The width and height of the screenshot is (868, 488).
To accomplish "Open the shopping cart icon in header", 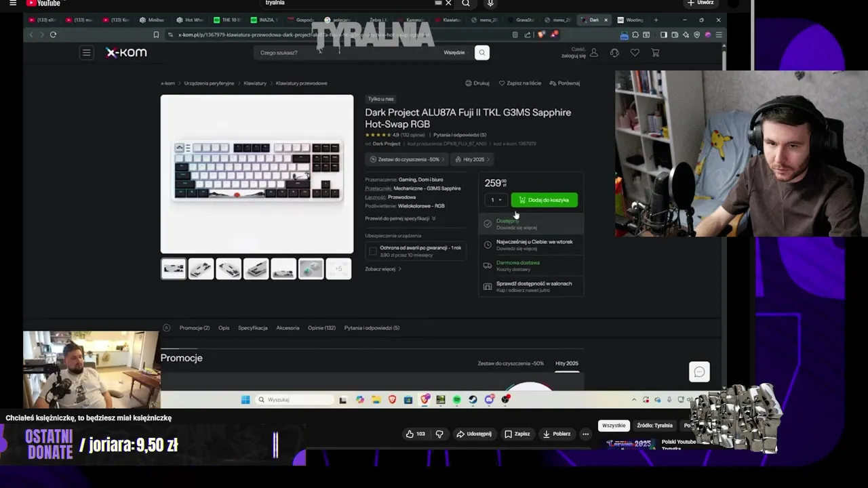I will coord(655,52).
